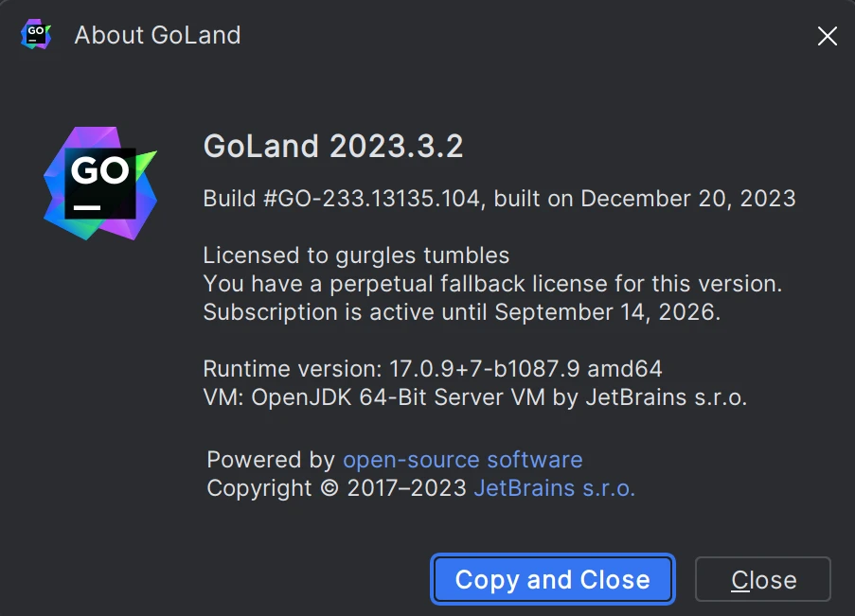
Task: Click the Powered by label text
Action: (x=271, y=460)
